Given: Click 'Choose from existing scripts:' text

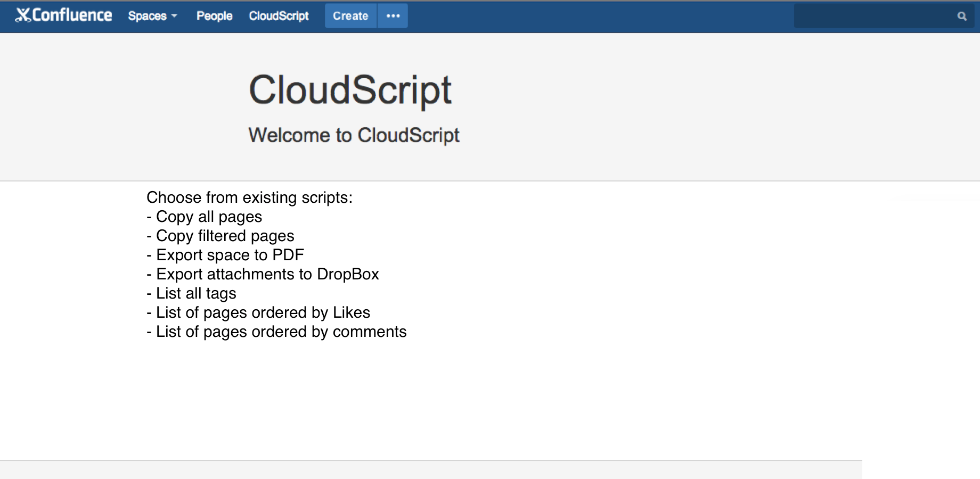Looking at the screenshot, I should 249,197.
